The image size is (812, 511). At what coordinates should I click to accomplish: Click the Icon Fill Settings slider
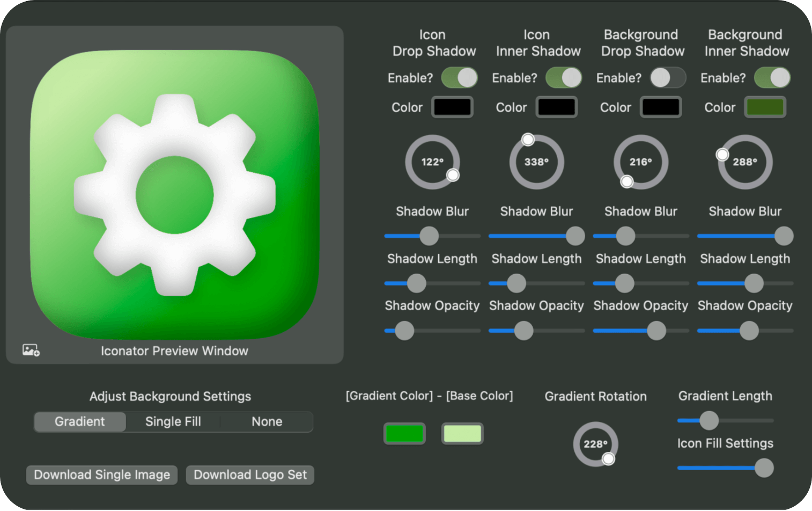[725, 468]
